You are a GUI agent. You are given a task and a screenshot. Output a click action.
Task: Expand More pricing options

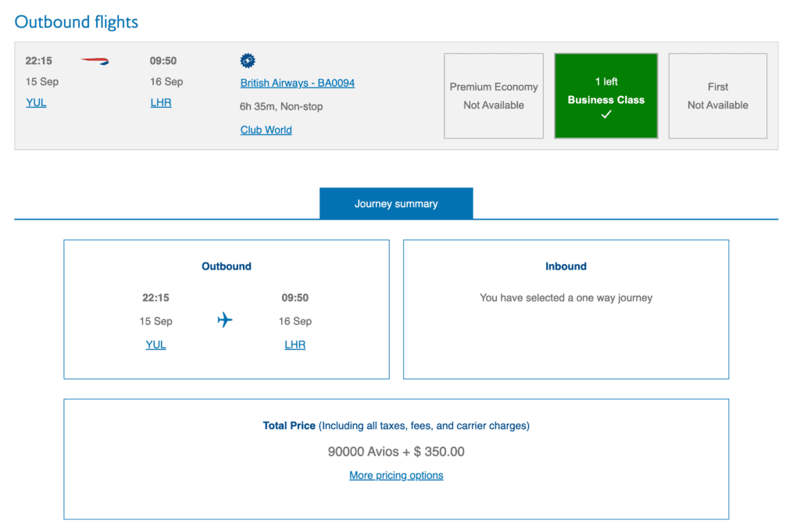click(x=396, y=475)
